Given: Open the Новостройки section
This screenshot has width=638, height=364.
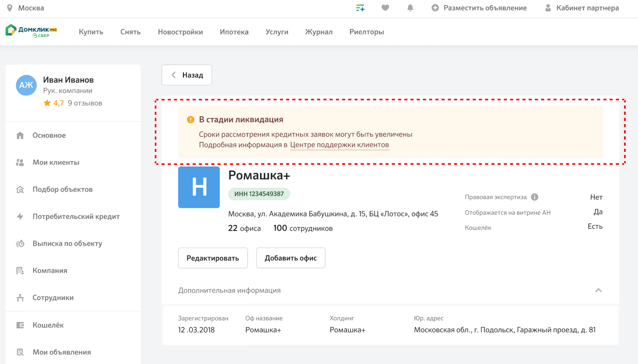Looking at the screenshot, I should click(180, 32).
